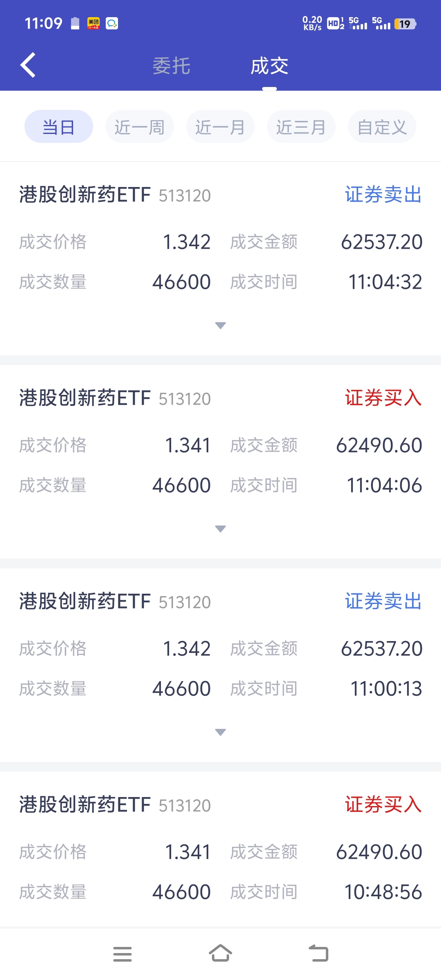Open the 自定义 date range filter
This screenshot has width=441, height=980.
click(382, 127)
